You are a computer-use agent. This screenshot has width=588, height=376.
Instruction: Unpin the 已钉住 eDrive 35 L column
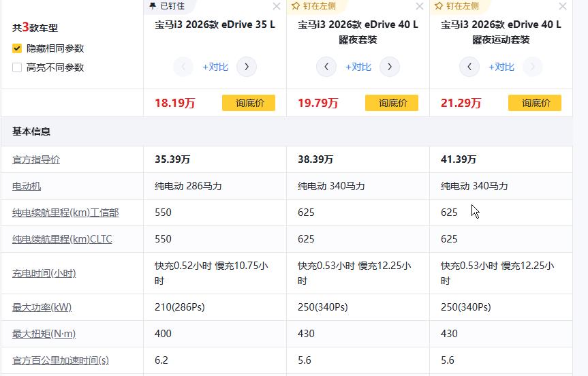click(166, 6)
